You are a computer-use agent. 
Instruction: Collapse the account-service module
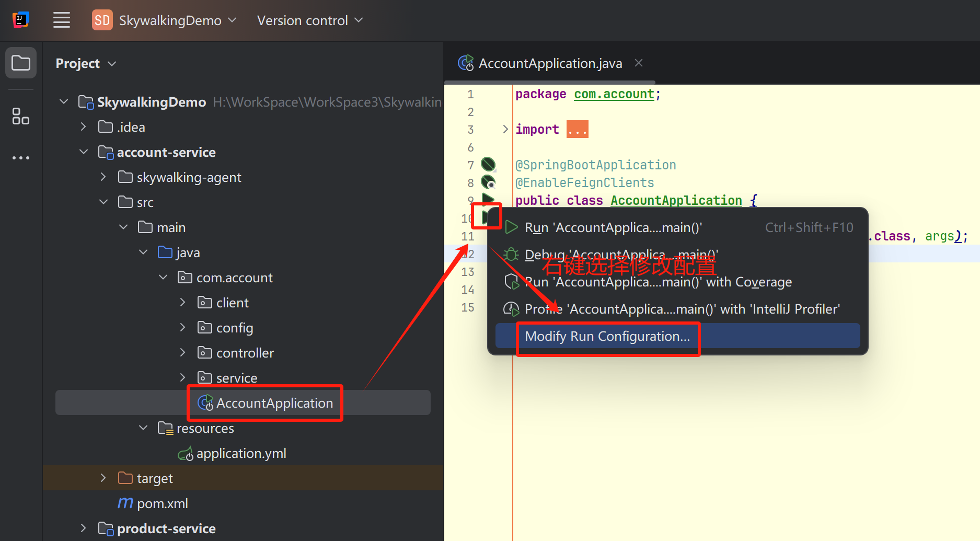(x=84, y=152)
